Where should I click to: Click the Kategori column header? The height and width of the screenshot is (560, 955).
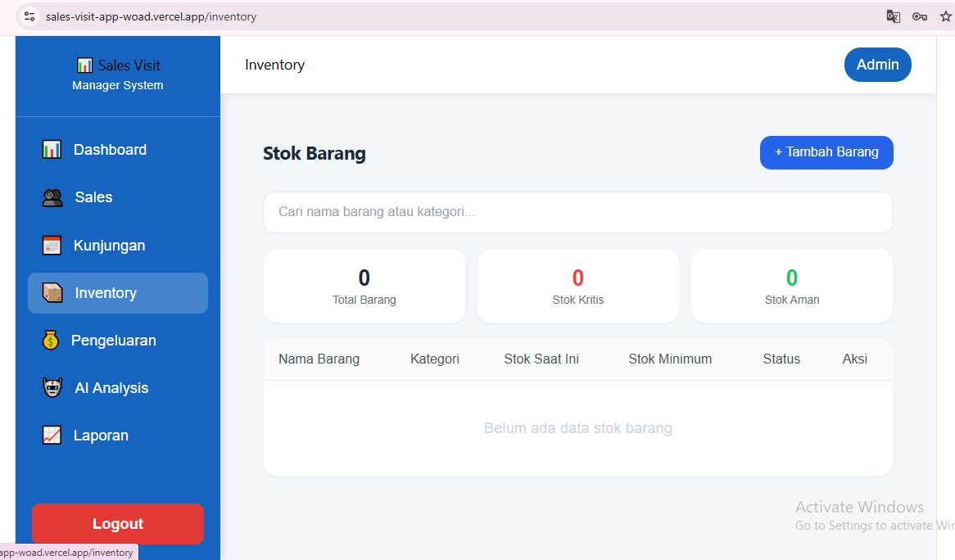[x=435, y=359]
